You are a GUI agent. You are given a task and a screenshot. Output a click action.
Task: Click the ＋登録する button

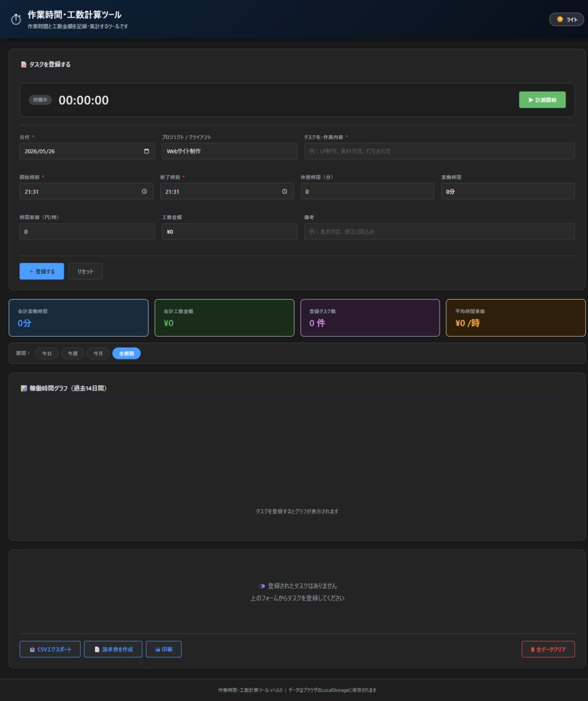click(42, 271)
